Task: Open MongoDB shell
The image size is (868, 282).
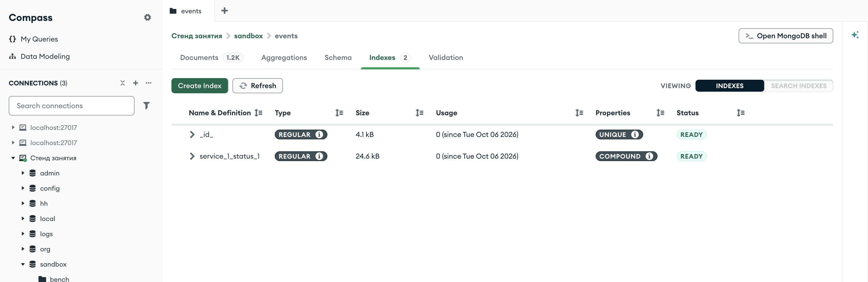Action: (x=786, y=36)
